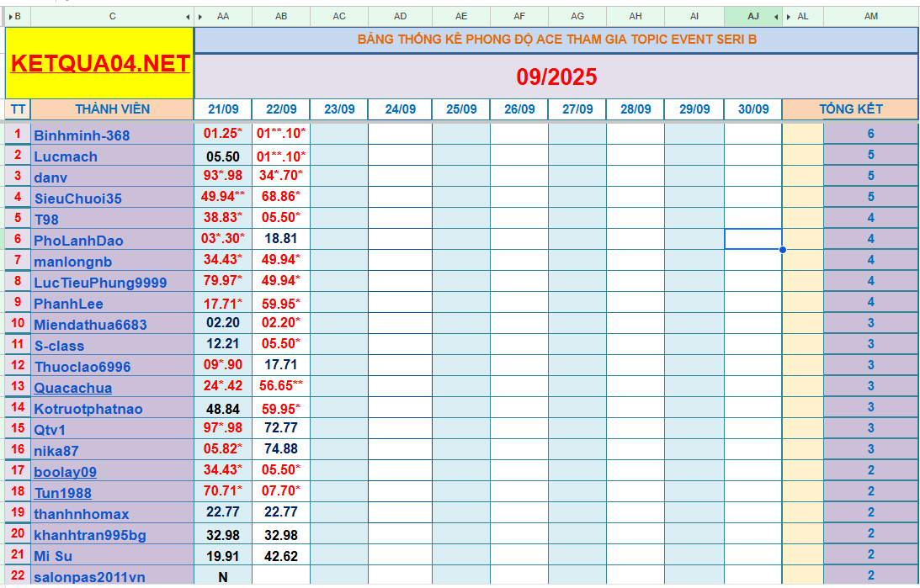This screenshot has height=588, width=920.
Task: Open the KETQUA04.NET link
Action: tap(99, 64)
